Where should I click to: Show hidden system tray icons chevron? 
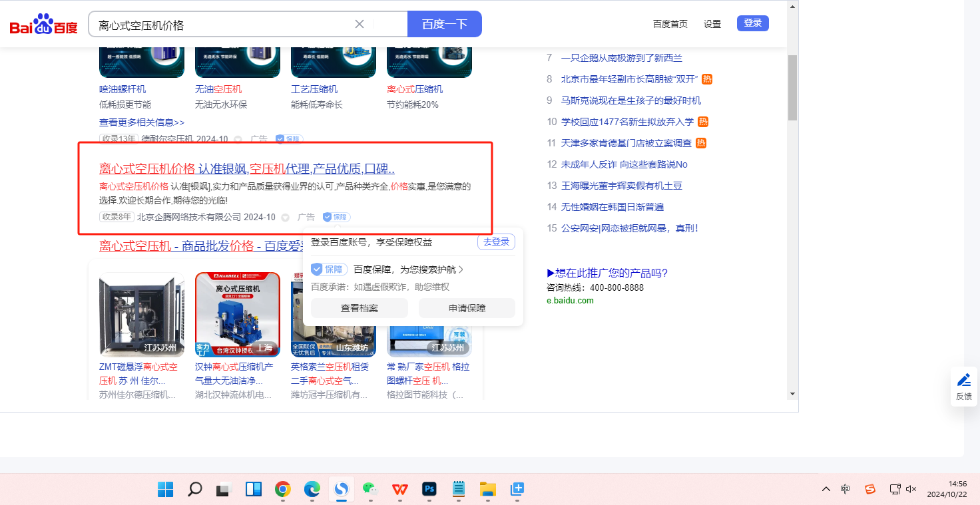[x=826, y=490]
